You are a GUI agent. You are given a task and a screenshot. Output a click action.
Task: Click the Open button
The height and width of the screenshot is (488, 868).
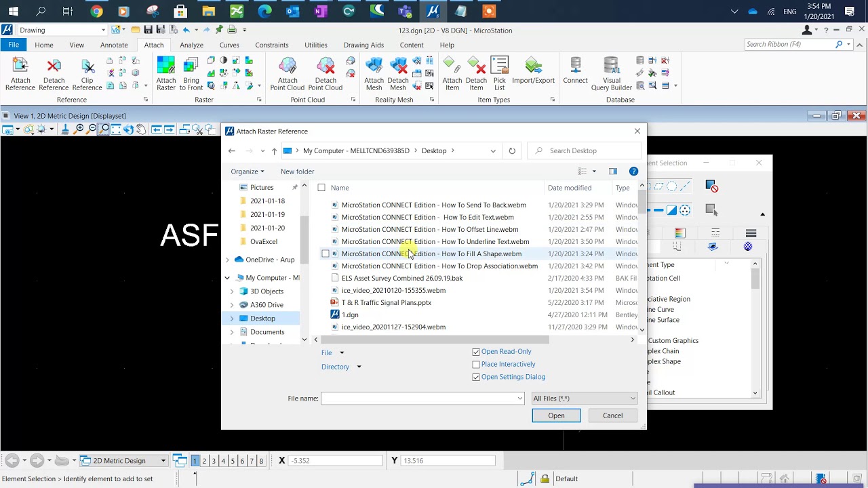tap(556, 415)
